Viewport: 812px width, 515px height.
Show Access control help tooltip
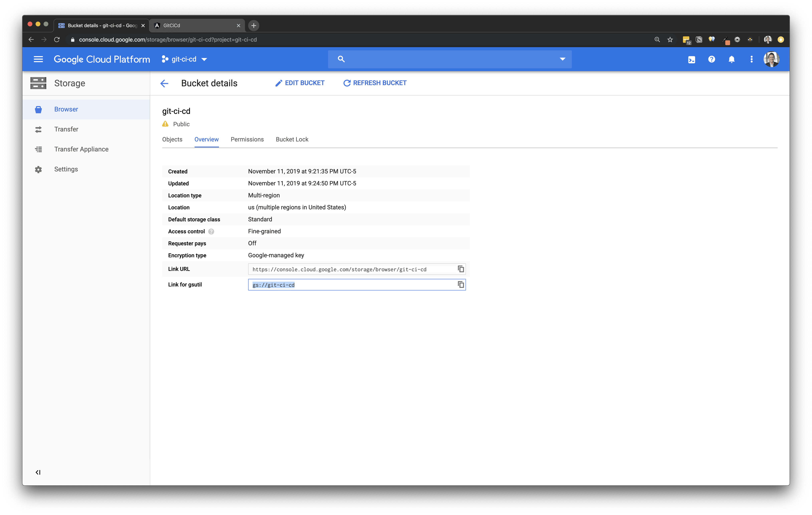[211, 232]
